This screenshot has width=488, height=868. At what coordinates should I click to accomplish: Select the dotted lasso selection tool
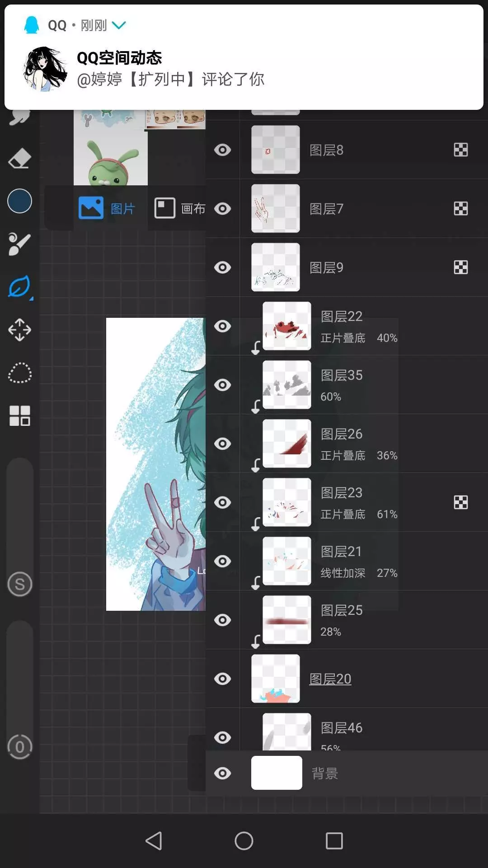click(19, 373)
